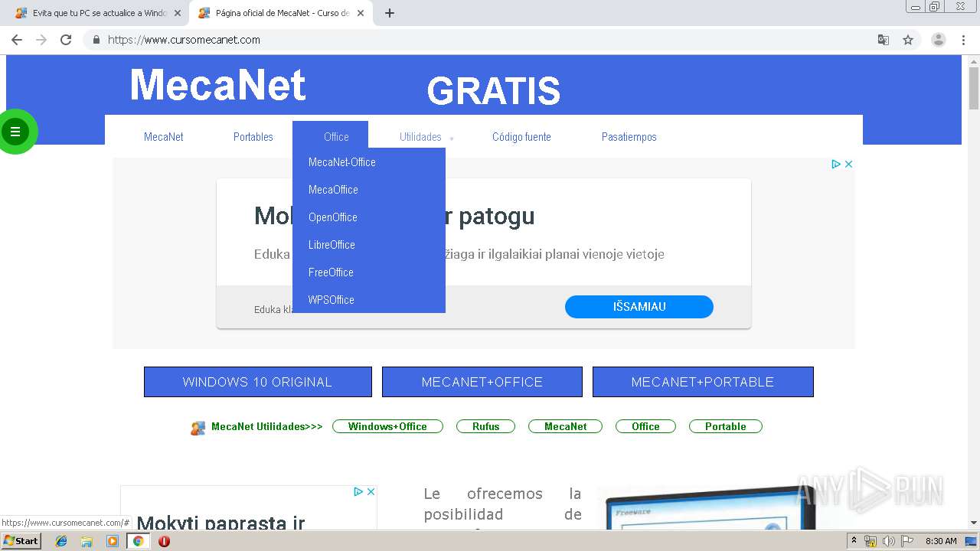980x551 pixels.
Task: Click the MECANET+OFFICE button
Action: (x=482, y=382)
